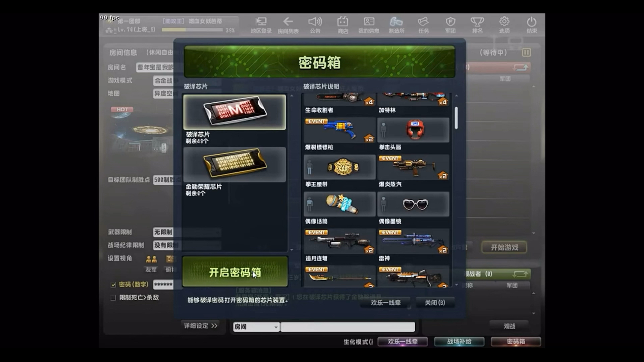
Task: Select the 破译芯片 red chip item
Action: click(234, 112)
